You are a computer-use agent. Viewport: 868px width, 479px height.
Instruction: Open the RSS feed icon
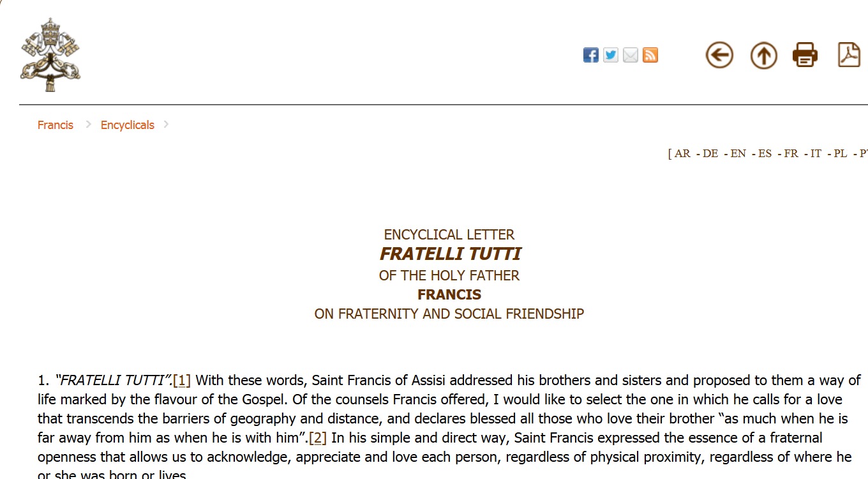(x=650, y=56)
